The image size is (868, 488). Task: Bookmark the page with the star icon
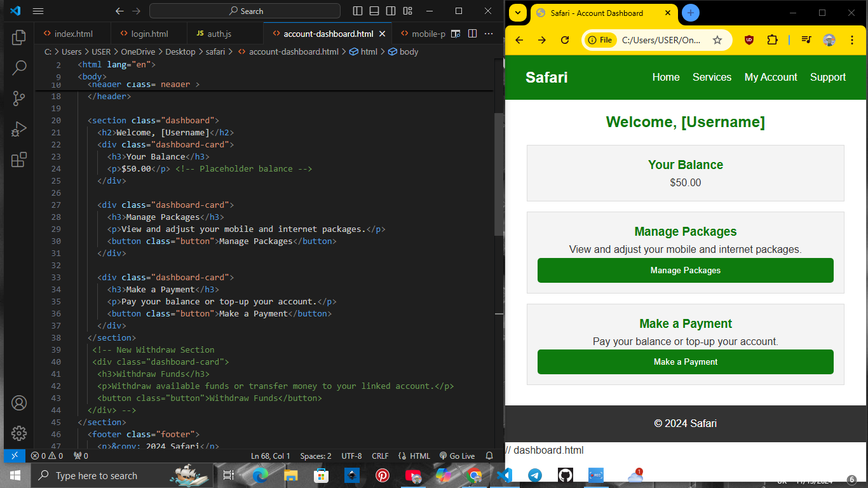(x=718, y=39)
